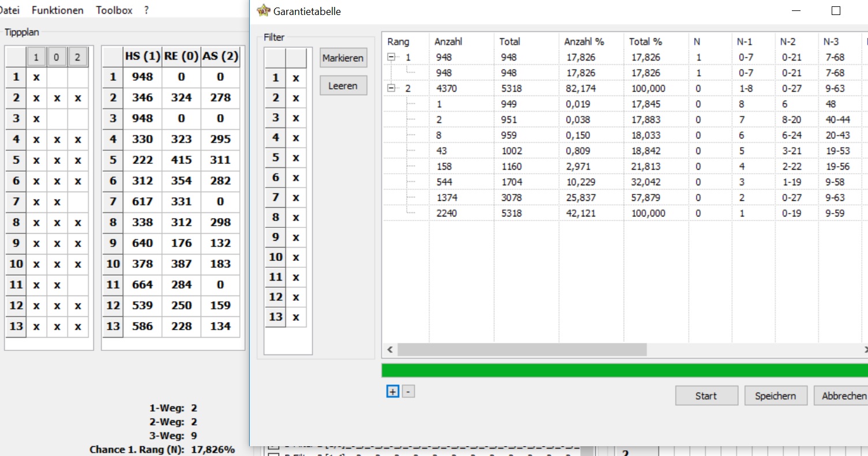Sort by Total % column header
The image size is (868, 456).
[656, 42]
